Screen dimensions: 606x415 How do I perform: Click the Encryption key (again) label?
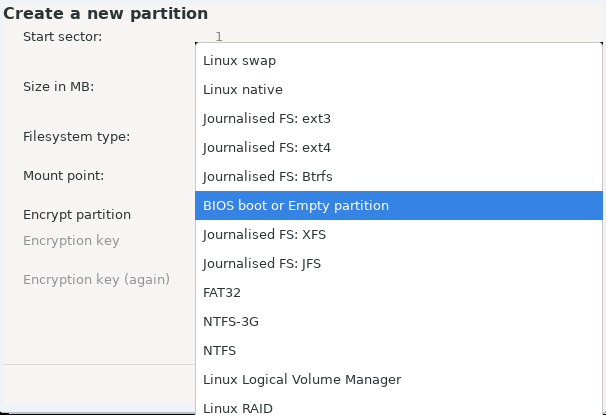point(96,279)
